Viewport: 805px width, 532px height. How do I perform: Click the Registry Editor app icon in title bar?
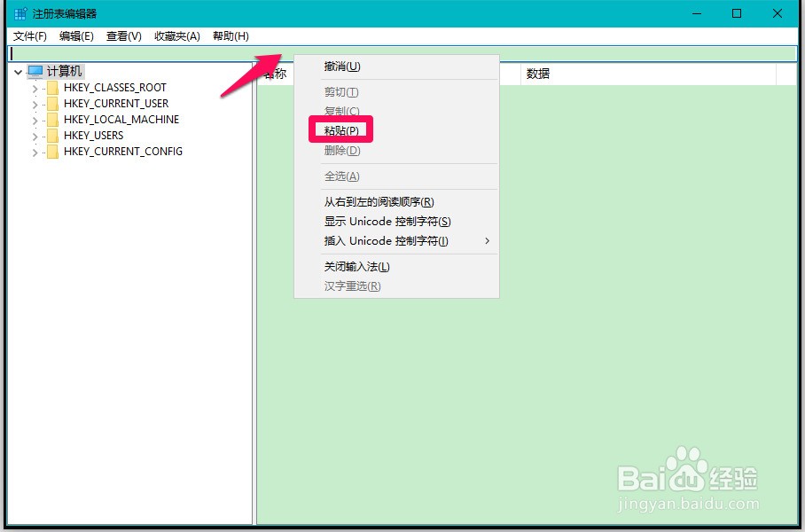tap(20, 13)
